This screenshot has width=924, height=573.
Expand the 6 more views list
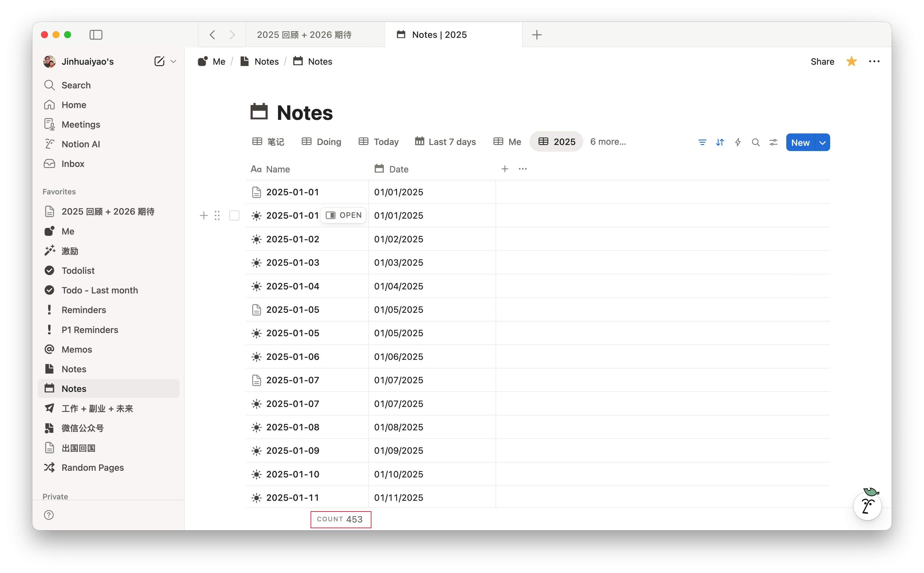tap(608, 142)
